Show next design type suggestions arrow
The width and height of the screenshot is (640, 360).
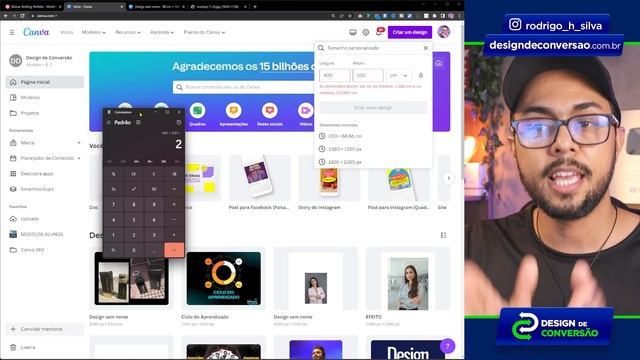449,178
